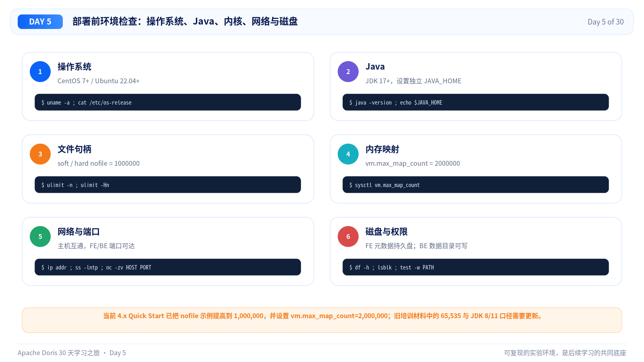Click the teal number 4 circle
Viewport: 644px width, 362px height.
tap(348, 154)
